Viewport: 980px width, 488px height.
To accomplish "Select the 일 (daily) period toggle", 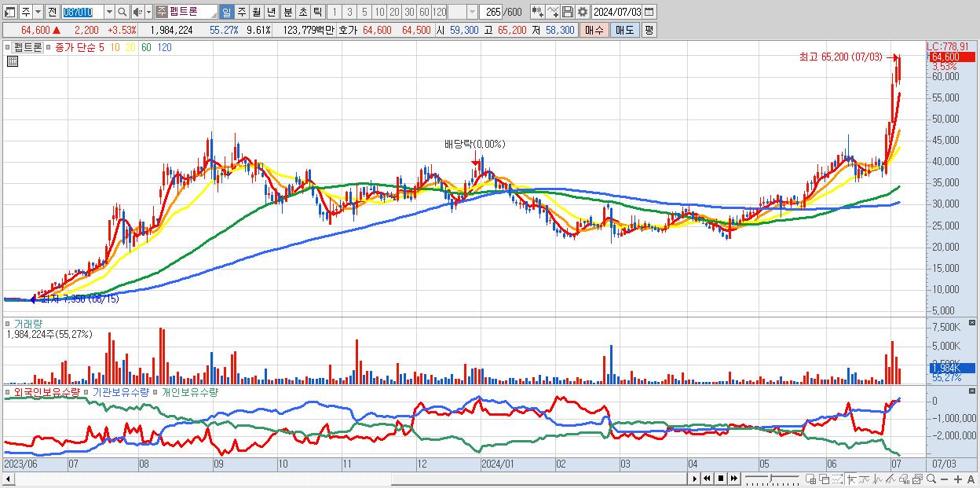I will 226,12.
